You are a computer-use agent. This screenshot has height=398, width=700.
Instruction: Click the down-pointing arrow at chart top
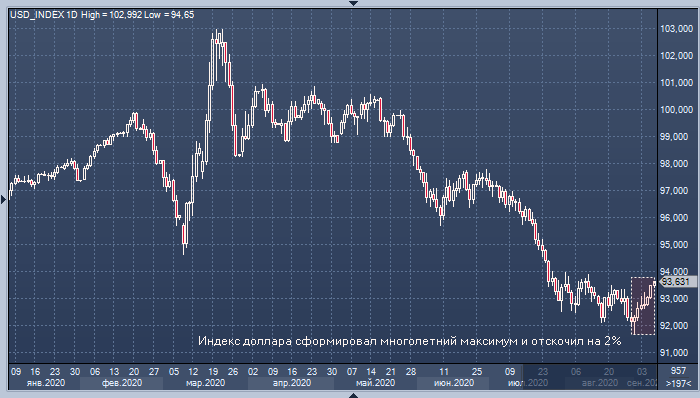(x=353, y=3)
